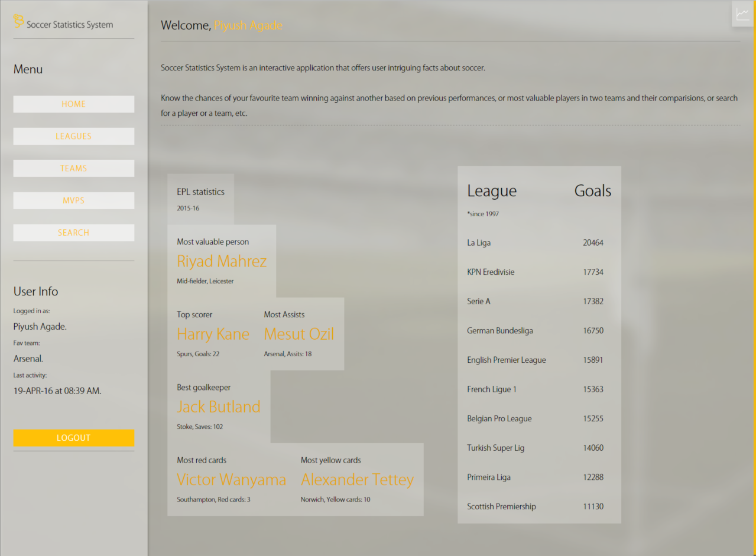Click goals value 17382
The height and width of the screenshot is (556, 756).
point(593,301)
